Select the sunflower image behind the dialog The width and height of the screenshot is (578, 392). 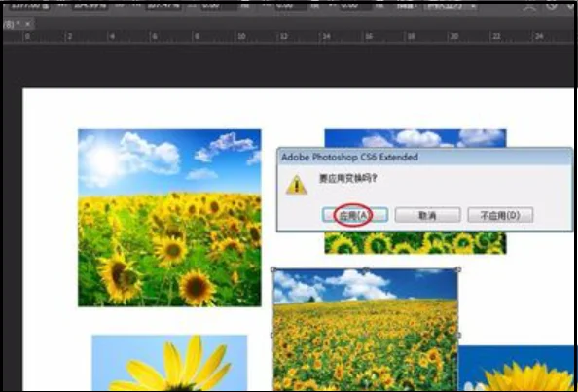point(415,243)
